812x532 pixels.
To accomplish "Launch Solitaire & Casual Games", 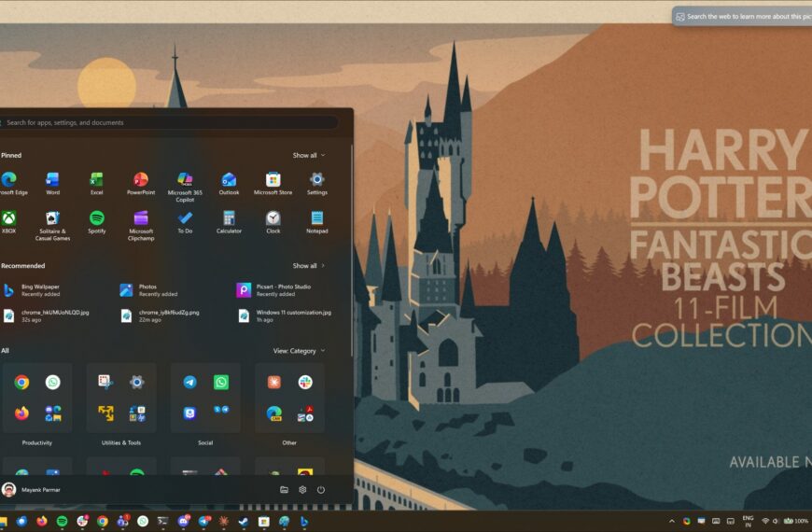I will click(53, 225).
